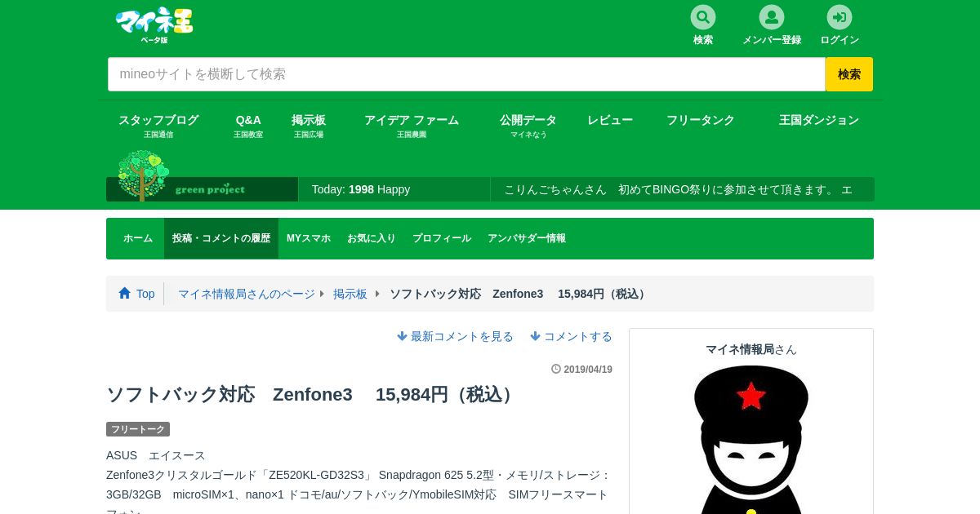Click the down arrow beside コメントする
The width and height of the screenshot is (980, 514).
point(535,336)
